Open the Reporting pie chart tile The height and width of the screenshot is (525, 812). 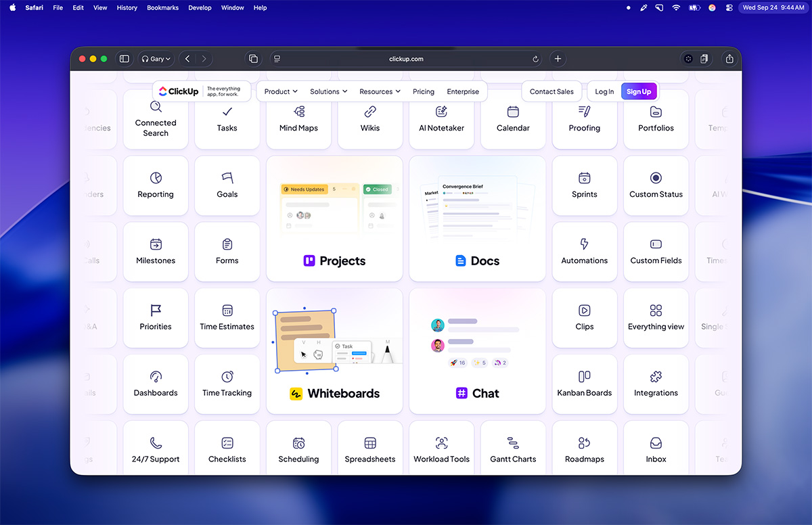[x=156, y=186]
